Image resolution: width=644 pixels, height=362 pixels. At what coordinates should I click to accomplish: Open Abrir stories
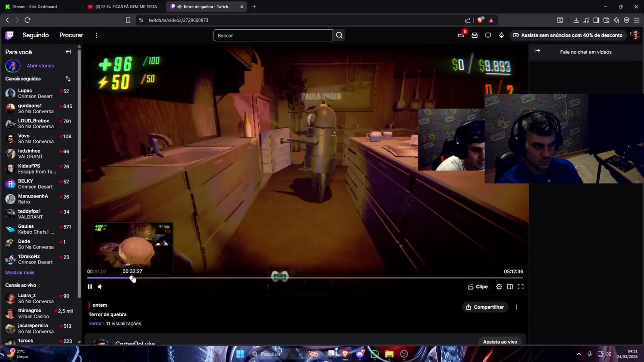pyautogui.click(x=40, y=66)
